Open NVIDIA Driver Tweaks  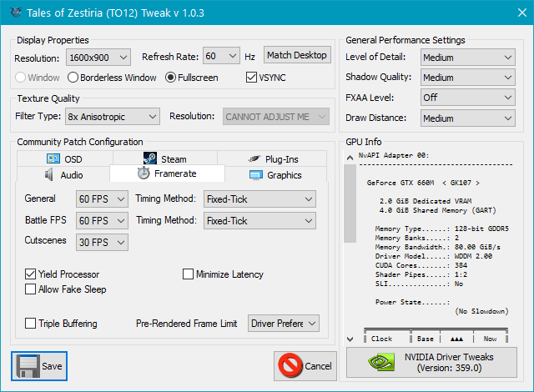(431, 362)
